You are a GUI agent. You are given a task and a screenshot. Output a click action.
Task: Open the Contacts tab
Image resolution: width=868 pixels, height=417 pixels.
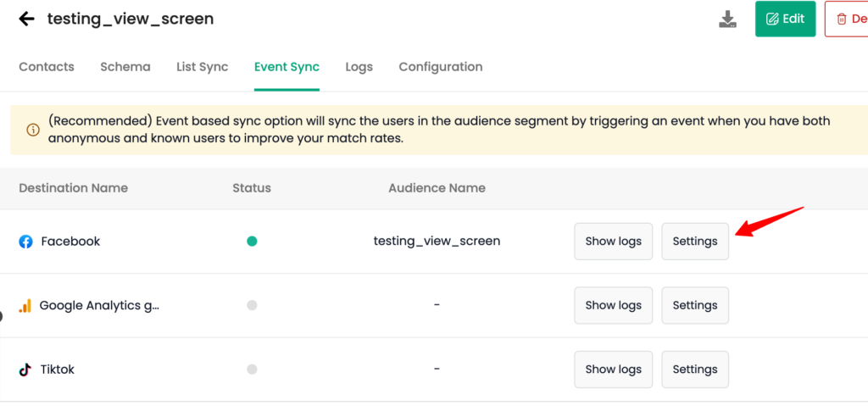coord(47,67)
